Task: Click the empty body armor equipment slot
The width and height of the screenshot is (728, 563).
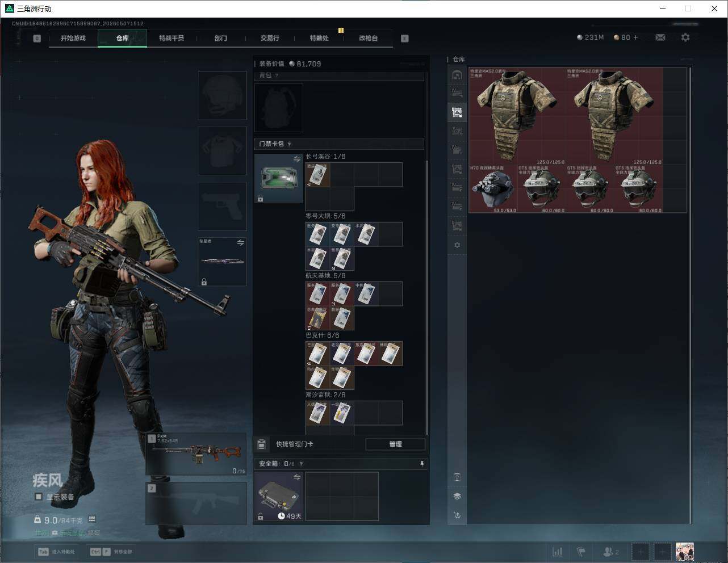Action: pos(223,151)
